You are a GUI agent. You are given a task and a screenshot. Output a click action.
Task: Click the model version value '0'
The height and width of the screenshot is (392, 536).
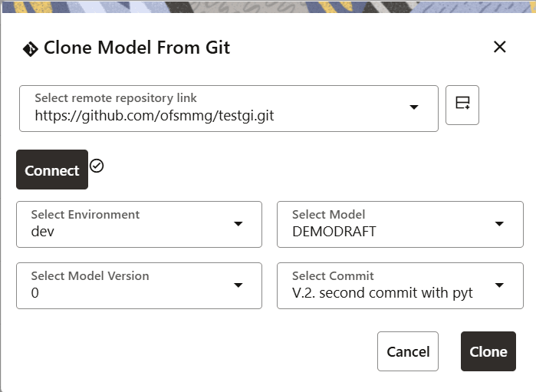click(35, 292)
